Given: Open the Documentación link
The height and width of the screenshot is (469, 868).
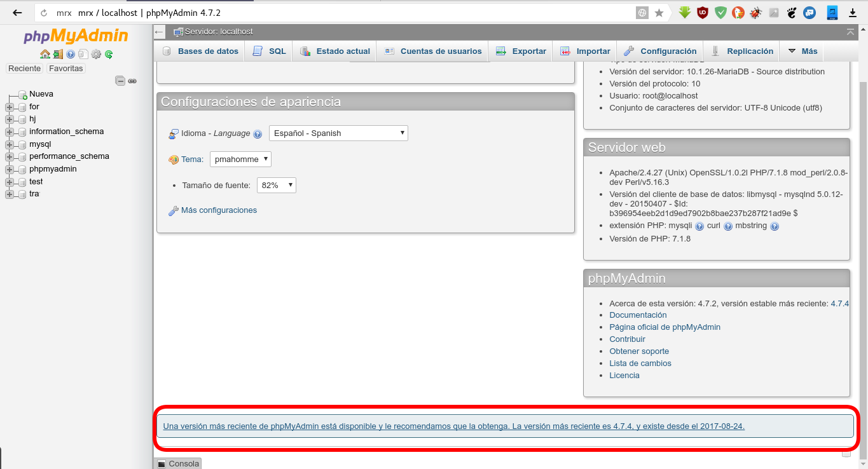Looking at the screenshot, I should (x=638, y=315).
